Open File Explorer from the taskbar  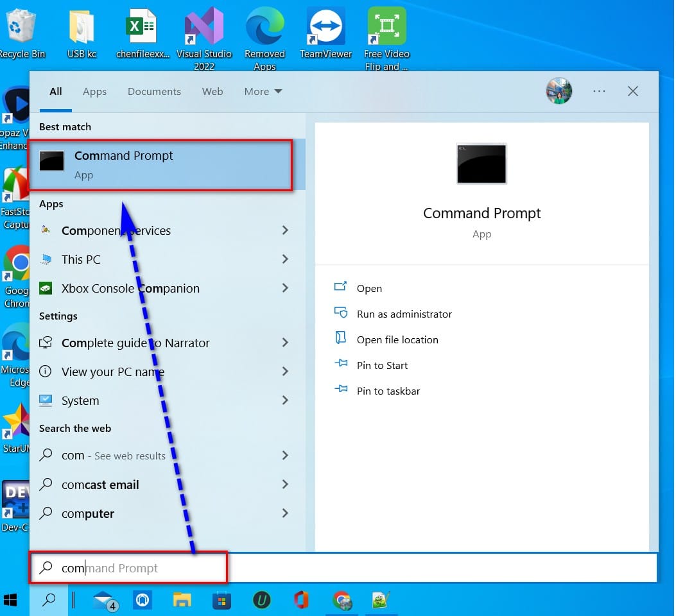point(182,600)
